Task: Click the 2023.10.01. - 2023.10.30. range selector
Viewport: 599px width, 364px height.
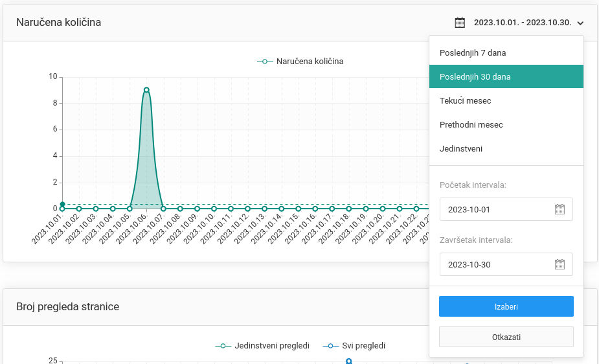Action: (522, 23)
